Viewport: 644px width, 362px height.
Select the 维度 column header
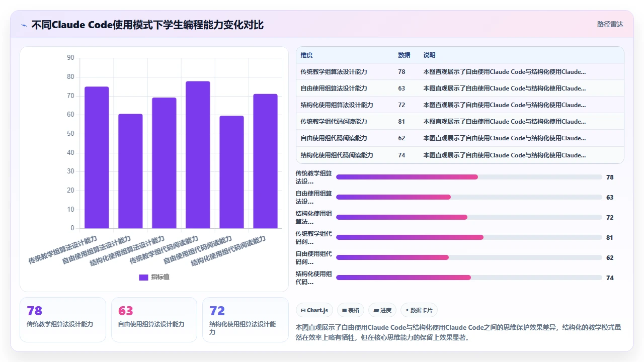click(306, 55)
